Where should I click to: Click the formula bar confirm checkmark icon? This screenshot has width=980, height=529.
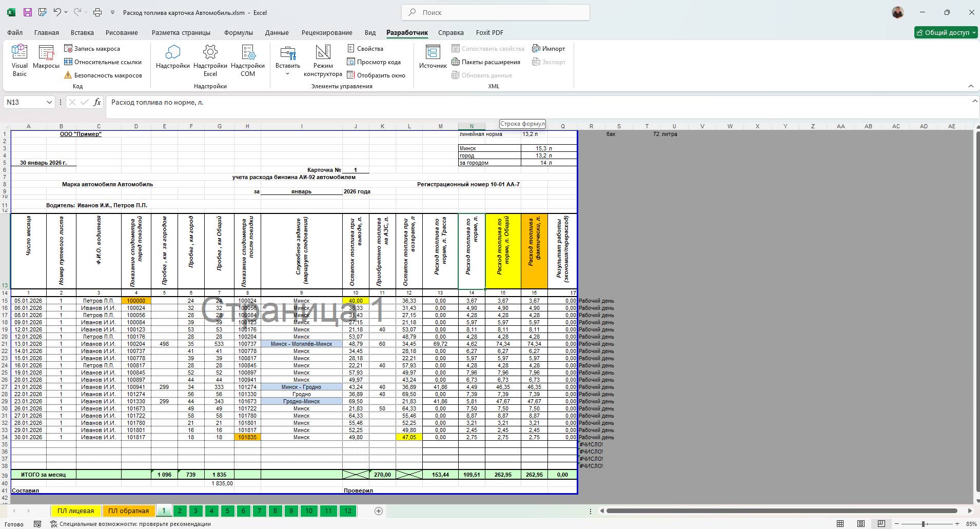coord(85,102)
